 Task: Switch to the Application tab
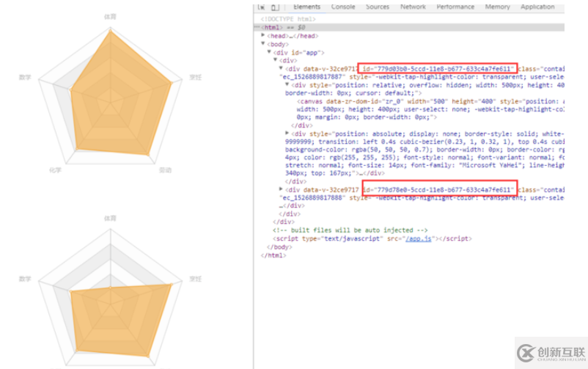pos(537,7)
